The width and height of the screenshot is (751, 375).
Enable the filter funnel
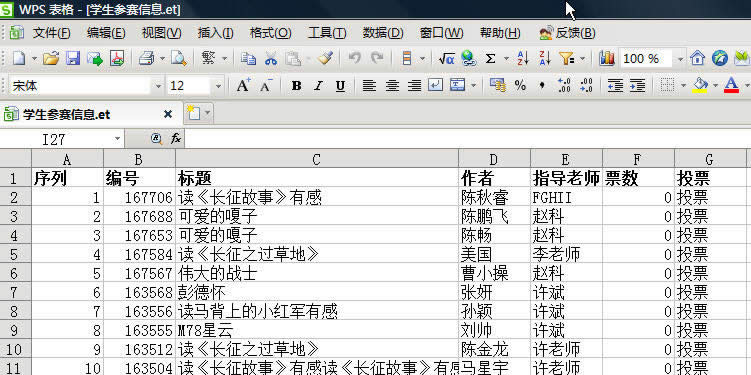click(567, 58)
